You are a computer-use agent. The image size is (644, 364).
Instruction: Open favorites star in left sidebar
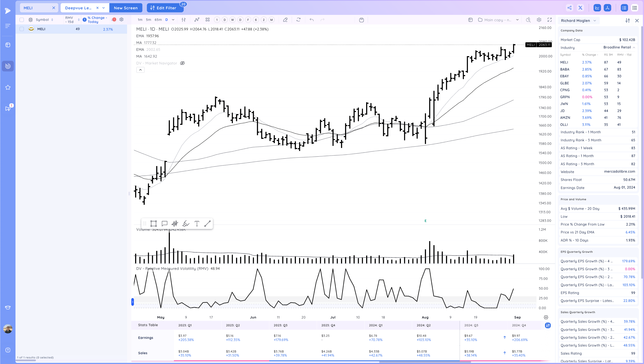(x=8, y=87)
